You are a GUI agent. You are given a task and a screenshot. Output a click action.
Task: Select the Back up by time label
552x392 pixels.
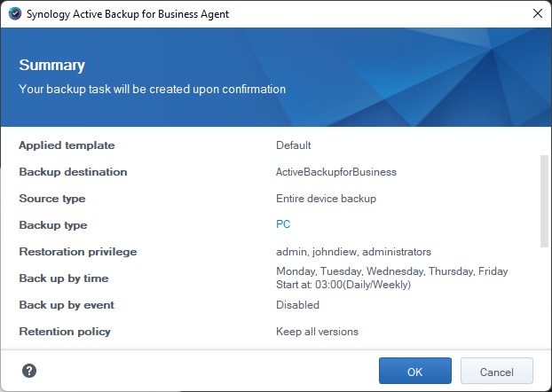coord(64,278)
